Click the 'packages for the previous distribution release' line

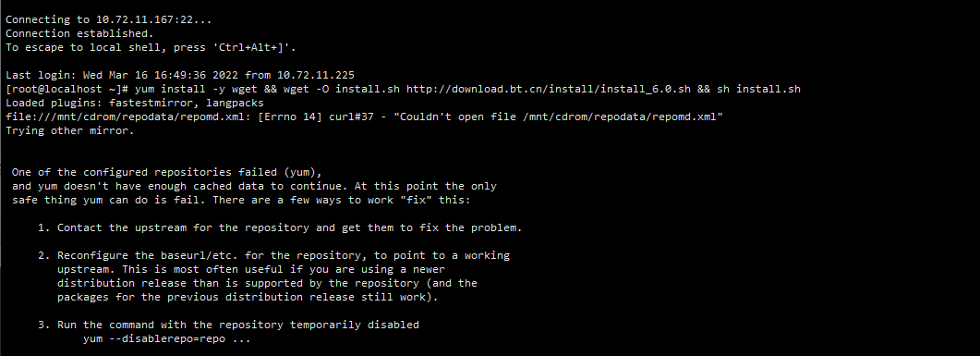click(248, 297)
